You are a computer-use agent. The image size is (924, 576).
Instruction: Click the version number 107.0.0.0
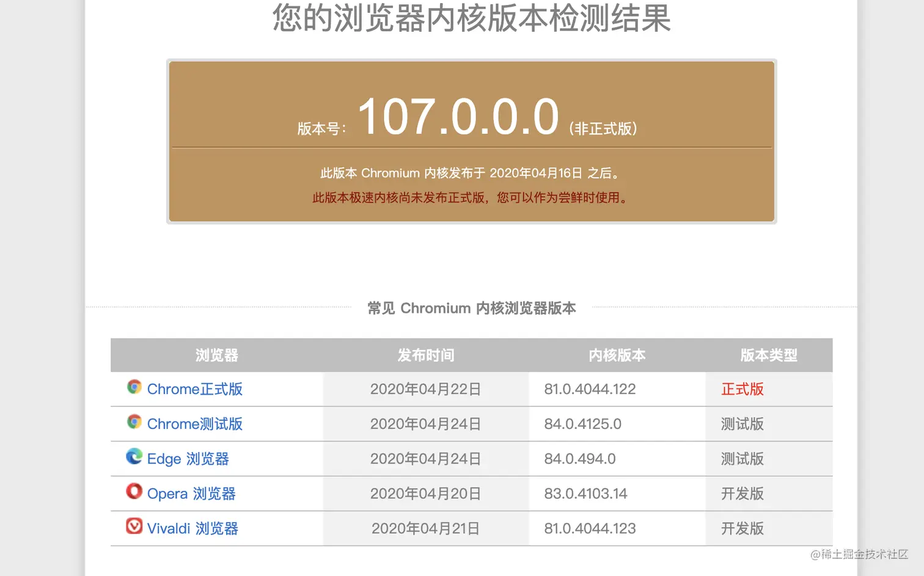point(458,117)
